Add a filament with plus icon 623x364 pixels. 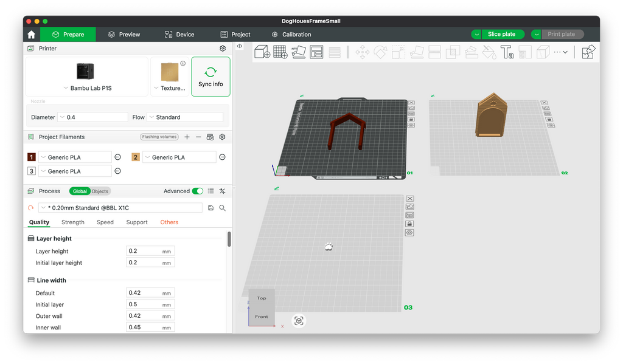coord(187,137)
